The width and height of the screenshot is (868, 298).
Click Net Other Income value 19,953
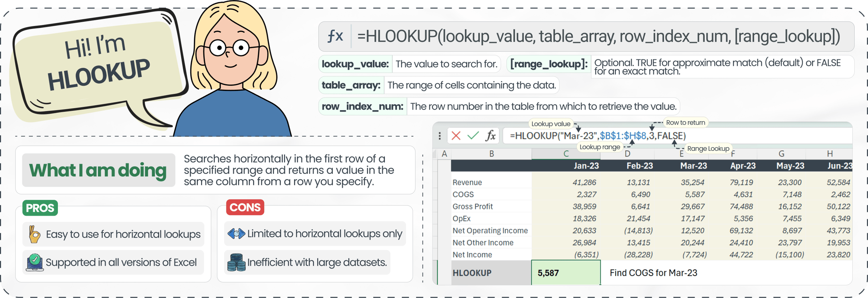pos(838,242)
